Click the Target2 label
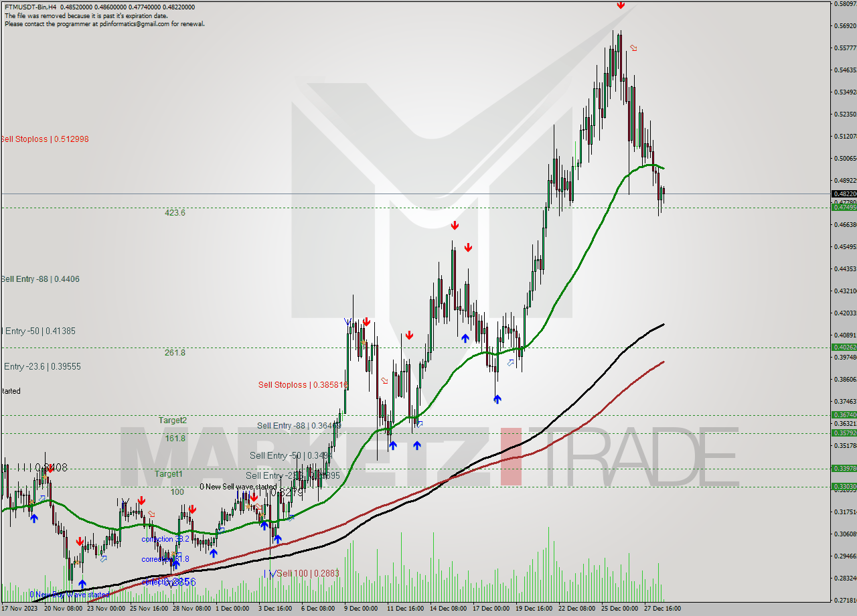857x616 pixels. [173, 420]
